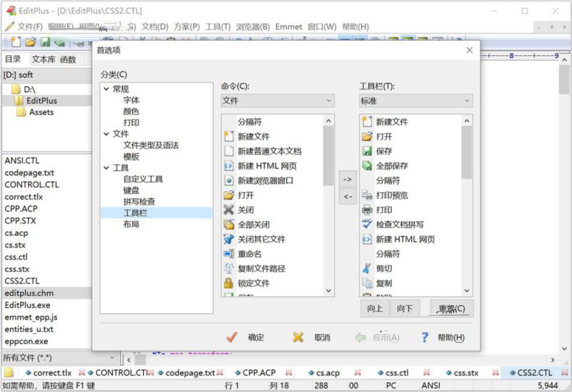Viewport: 572px width, 392px height.
Task: Click the toolbar list vertical scrollbar
Action: (467, 205)
